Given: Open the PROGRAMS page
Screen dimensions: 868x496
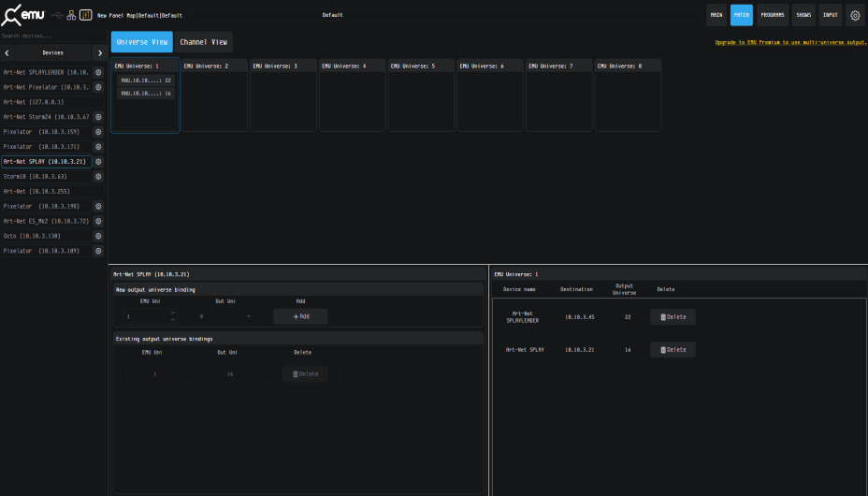Looking at the screenshot, I should tap(773, 15).
